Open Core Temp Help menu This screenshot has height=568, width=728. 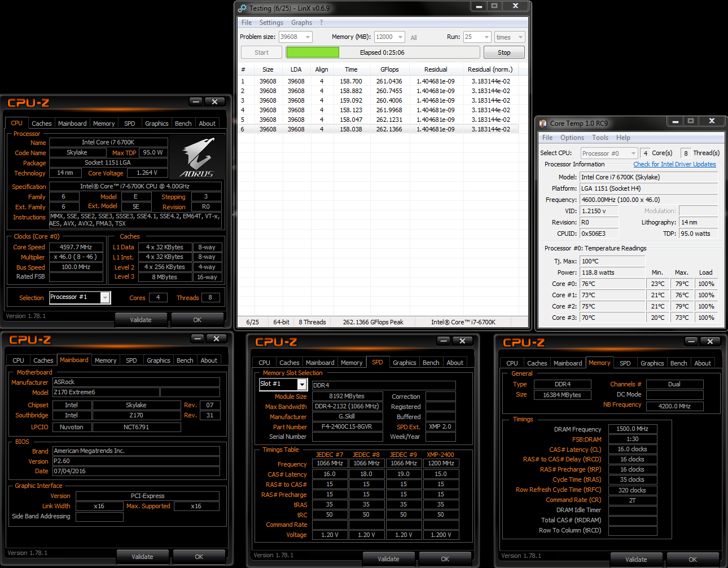click(623, 138)
